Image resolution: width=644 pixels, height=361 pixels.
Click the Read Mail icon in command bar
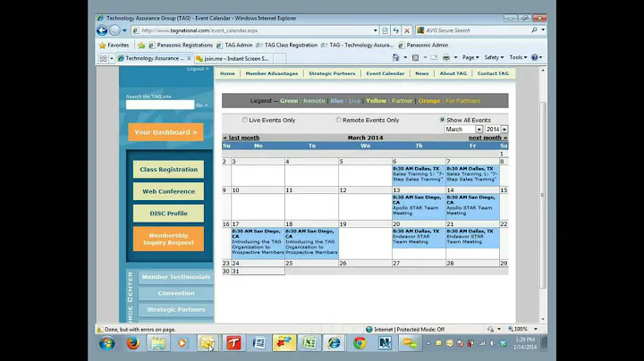point(434,57)
